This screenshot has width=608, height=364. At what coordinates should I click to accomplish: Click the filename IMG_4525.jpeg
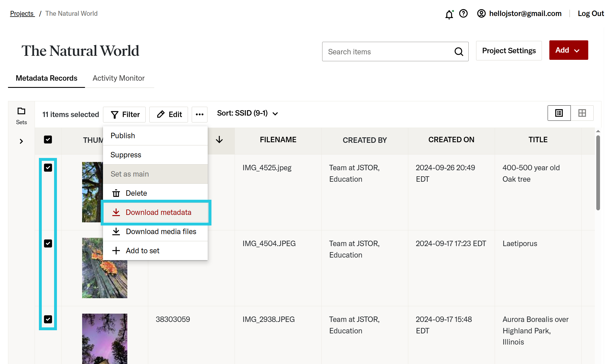pyautogui.click(x=267, y=168)
